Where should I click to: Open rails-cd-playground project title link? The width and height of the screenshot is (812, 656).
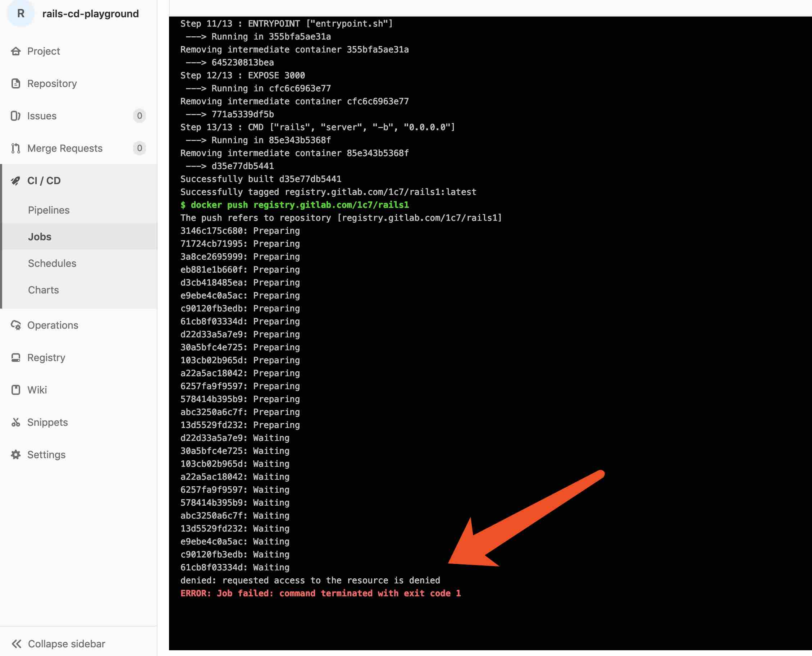click(x=90, y=14)
